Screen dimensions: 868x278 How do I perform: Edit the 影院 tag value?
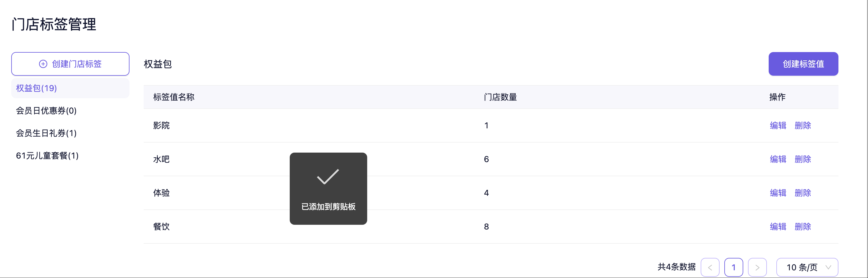[778, 126]
